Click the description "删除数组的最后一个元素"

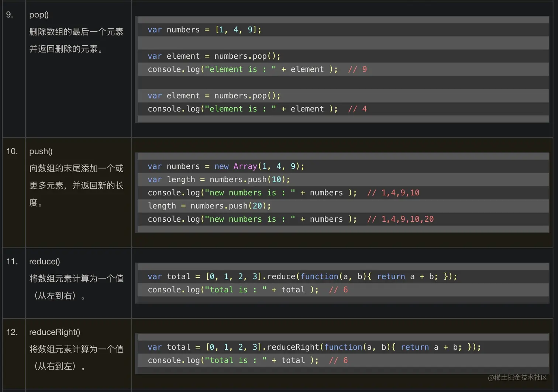click(x=76, y=32)
